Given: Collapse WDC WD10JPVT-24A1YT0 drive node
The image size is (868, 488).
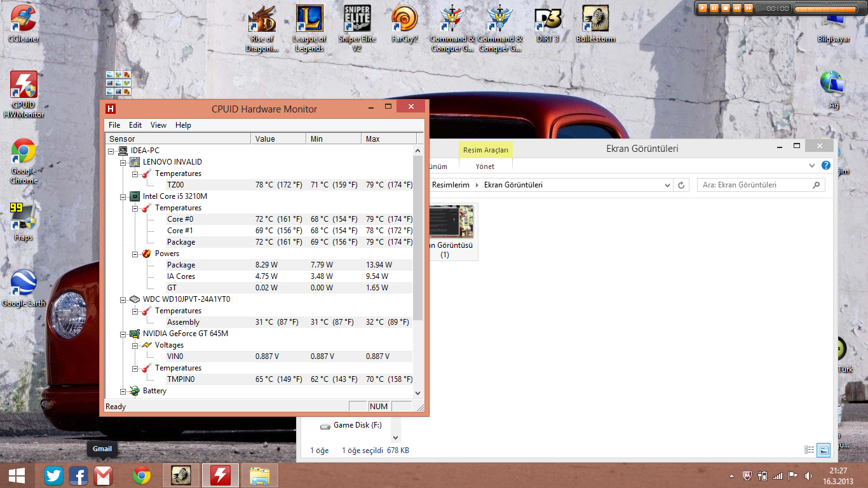Looking at the screenshot, I should coord(123,299).
